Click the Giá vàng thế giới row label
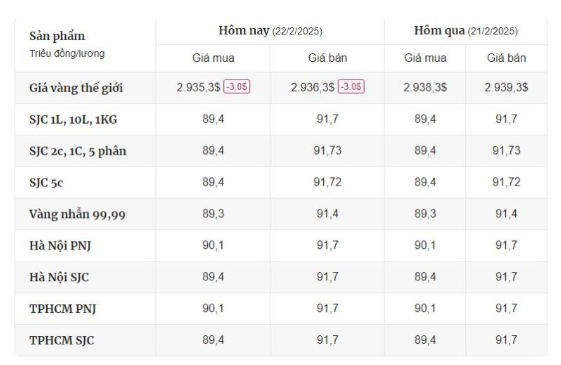 coord(76,88)
